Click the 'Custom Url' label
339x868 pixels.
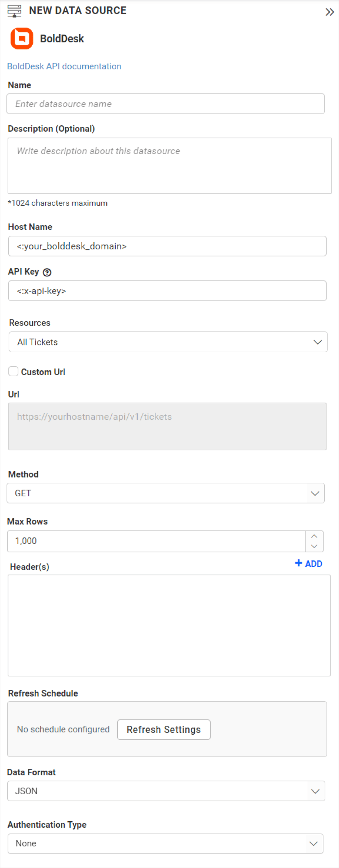43,372
